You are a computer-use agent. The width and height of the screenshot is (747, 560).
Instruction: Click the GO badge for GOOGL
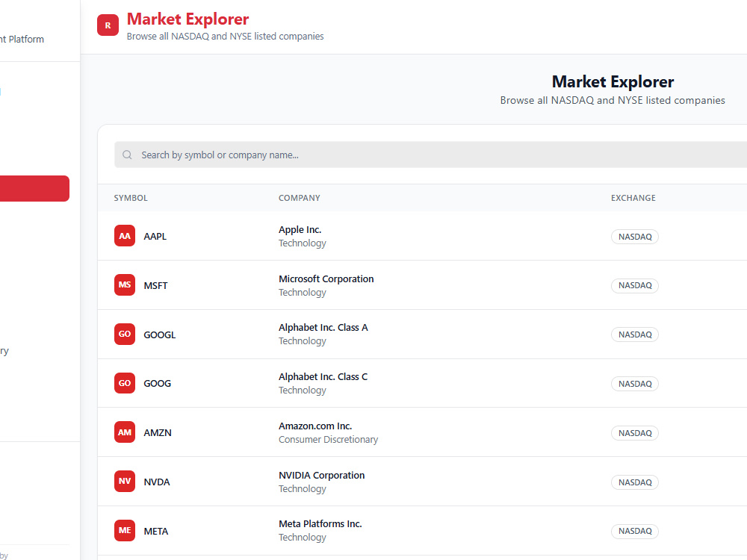pyautogui.click(x=125, y=335)
